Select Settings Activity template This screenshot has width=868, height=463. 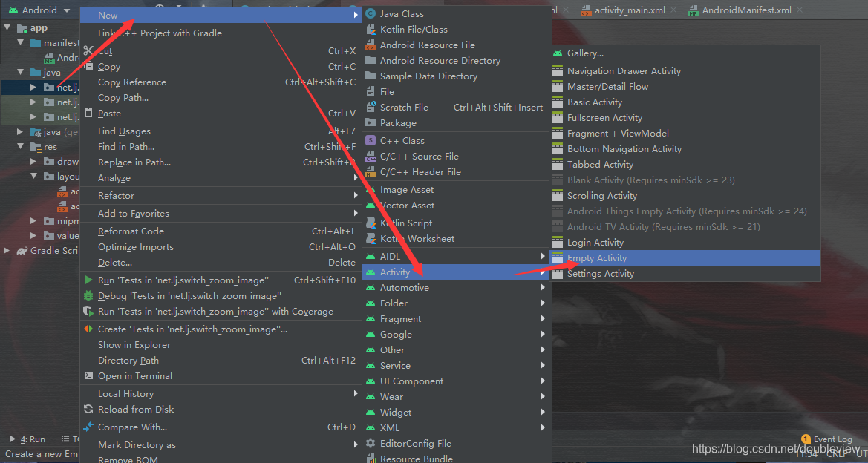(685, 273)
